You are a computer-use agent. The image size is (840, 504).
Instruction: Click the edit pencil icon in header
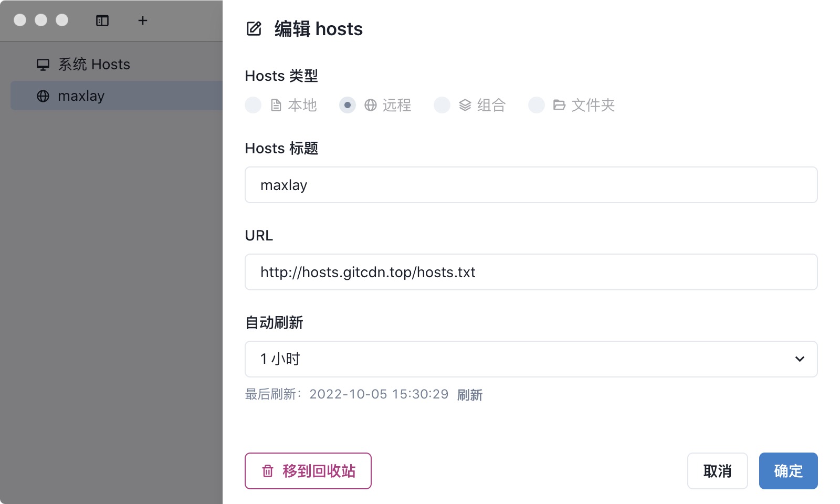254,29
